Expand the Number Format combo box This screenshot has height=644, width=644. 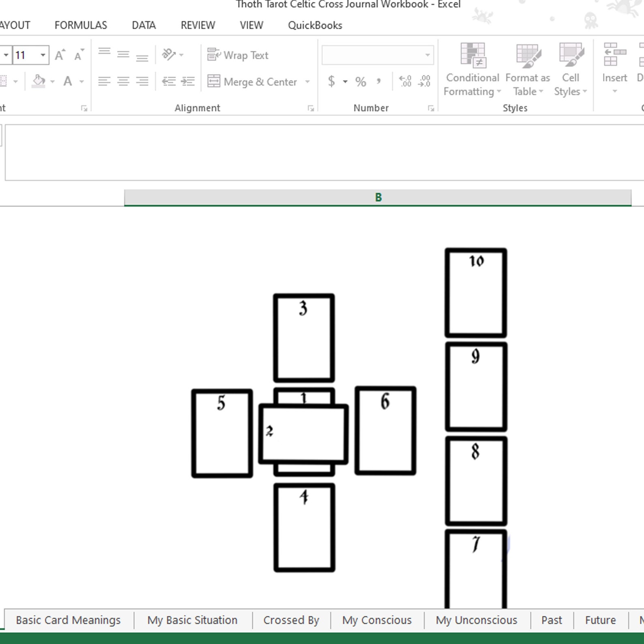[x=427, y=55]
